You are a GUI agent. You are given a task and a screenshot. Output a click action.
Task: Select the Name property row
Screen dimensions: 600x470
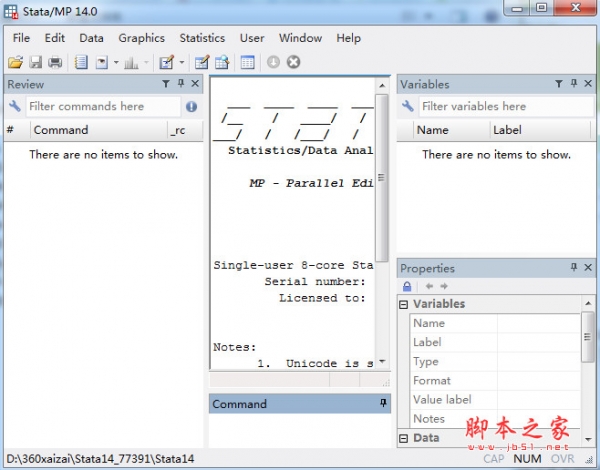pos(495,323)
